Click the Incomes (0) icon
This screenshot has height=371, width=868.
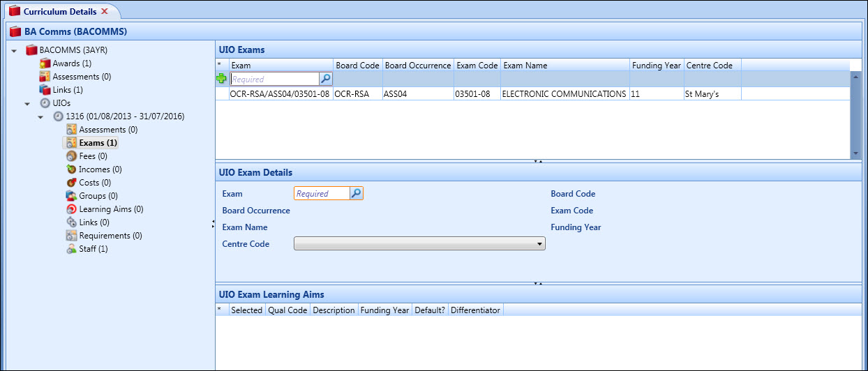[x=71, y=169]
